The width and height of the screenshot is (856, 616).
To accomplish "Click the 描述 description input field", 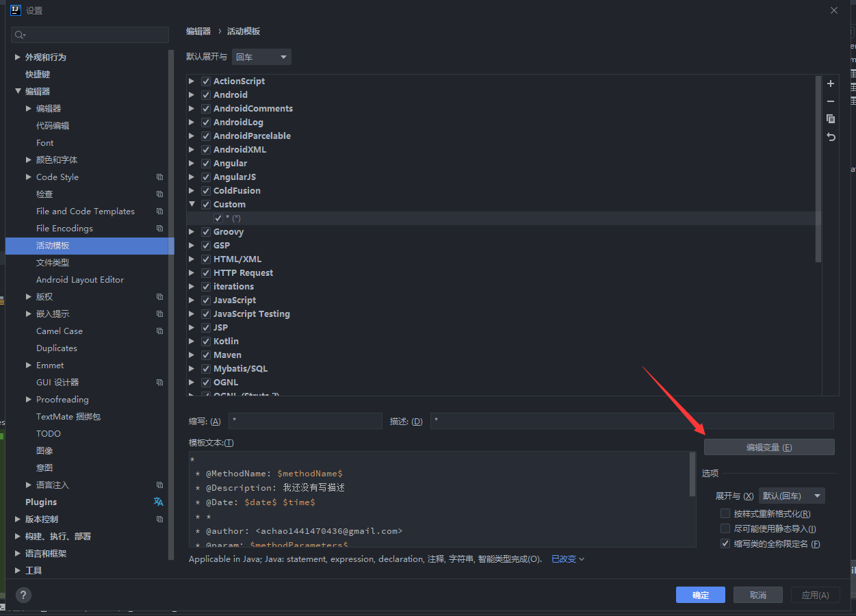I will tap(632, 421).
